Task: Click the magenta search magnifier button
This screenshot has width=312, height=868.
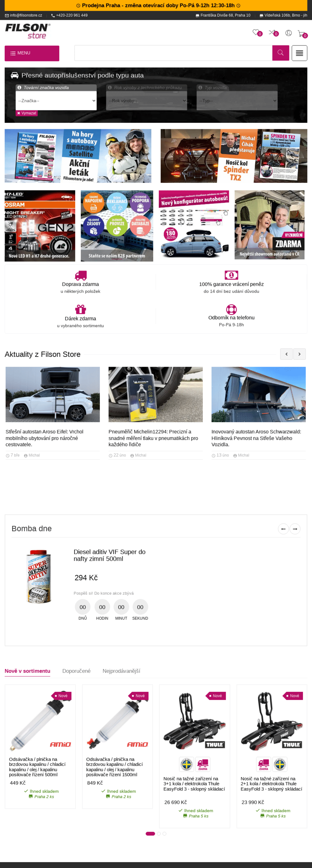Action: click(280, 53)
